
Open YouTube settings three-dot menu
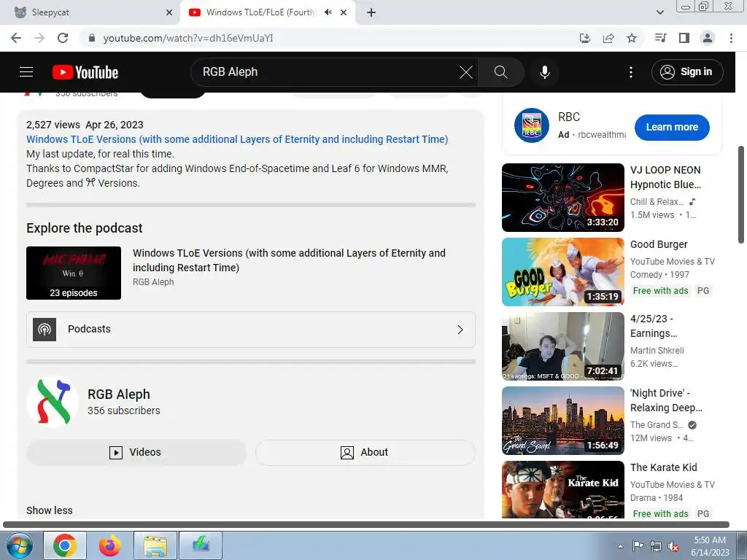(x=631, y=72)
